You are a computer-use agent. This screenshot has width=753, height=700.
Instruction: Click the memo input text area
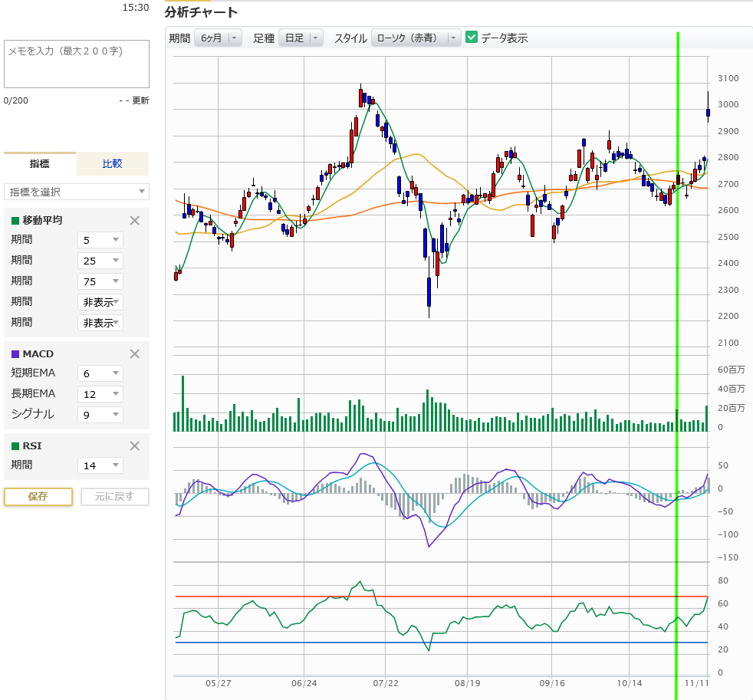point(77,64)
